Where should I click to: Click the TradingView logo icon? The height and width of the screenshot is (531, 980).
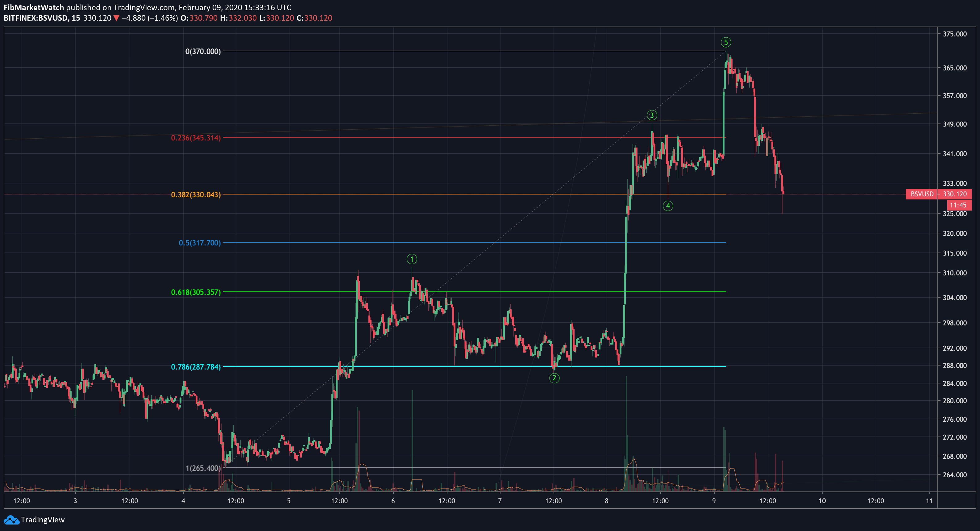click(x=11, y=520)
